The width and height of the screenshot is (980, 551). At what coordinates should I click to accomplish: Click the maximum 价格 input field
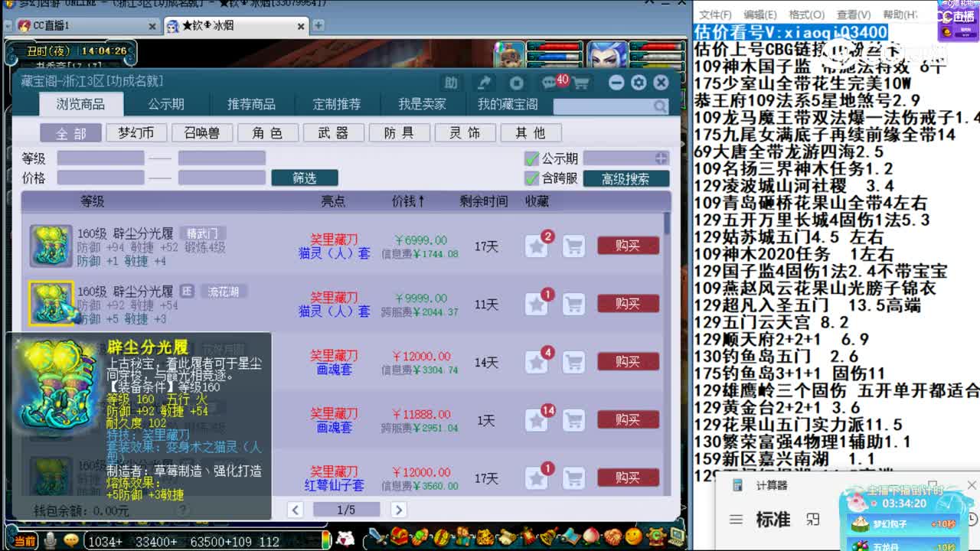[221, 178]
